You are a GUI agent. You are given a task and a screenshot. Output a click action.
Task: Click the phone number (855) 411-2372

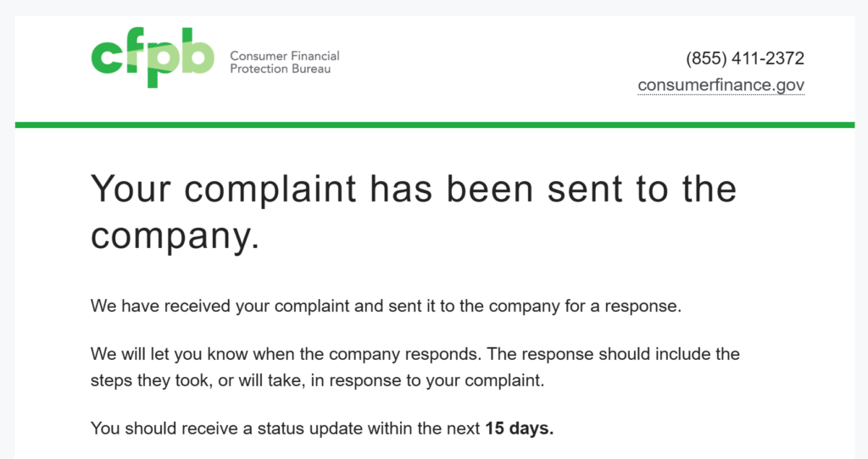(x=744, y=58)
